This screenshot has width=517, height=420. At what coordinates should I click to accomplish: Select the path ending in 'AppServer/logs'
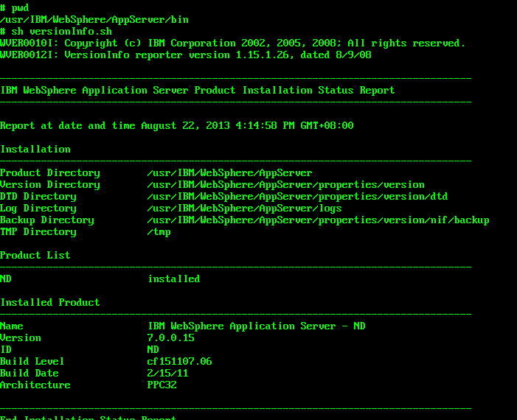click(x=244, y=209)
